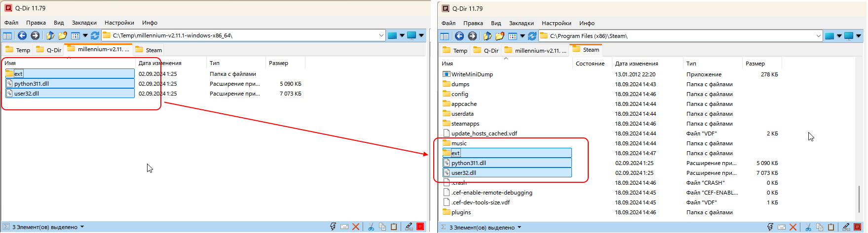The height and width of the screenshot is (233, 868).
Task: Open dropdown arrow beside blue screen icon, left window
Action: pos(402,35)
